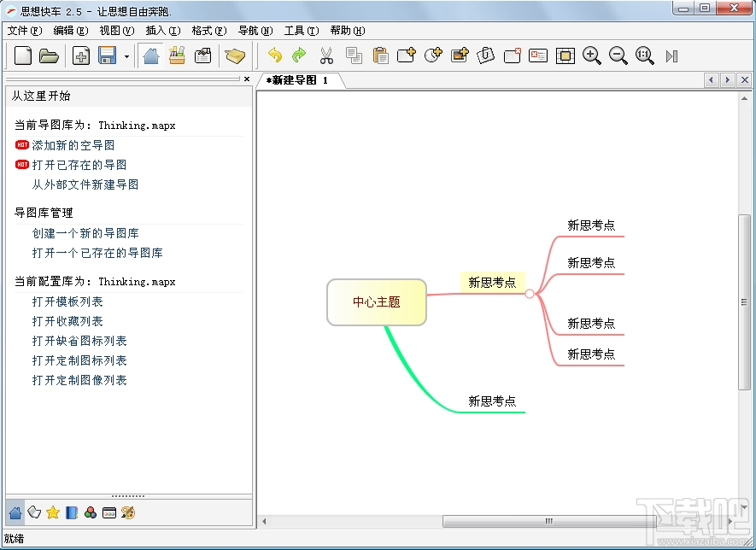Click the yellow square in frame toolbar icon
Screen dimensions: 756x550
[565, 56]
